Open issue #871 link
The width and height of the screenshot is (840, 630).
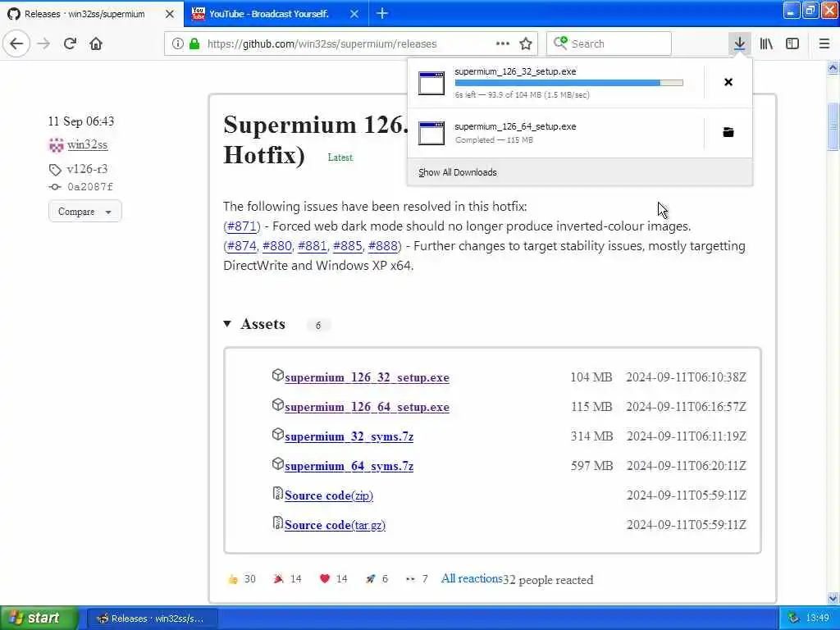coord(242,226)
